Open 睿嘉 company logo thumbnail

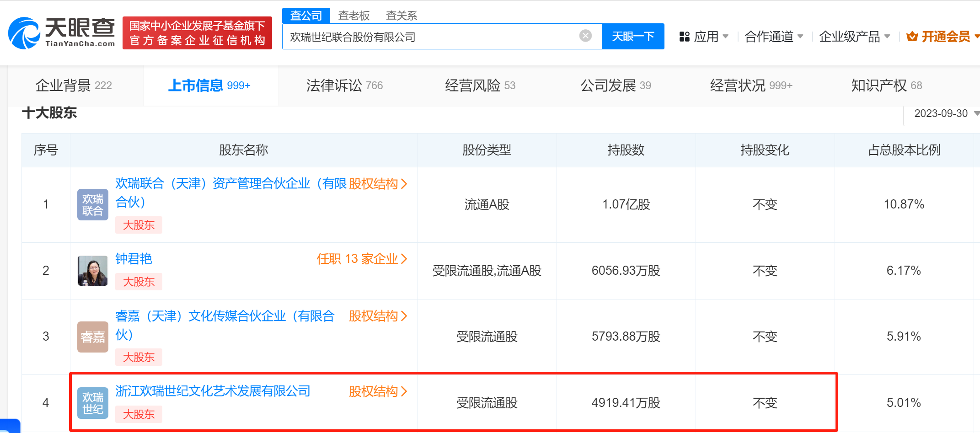click(x=93, y=337)
